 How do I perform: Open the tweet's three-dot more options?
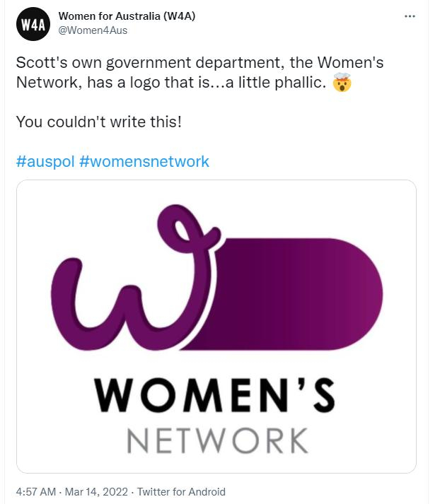(410, 16)
